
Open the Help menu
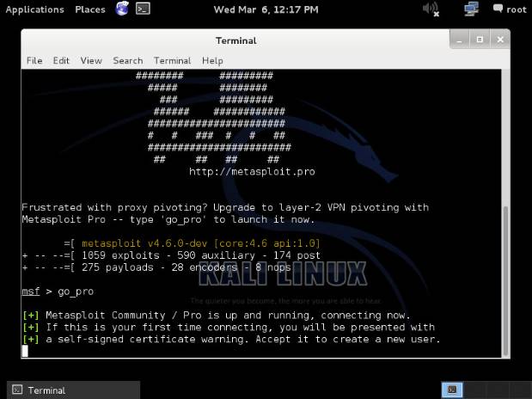pyautogui.click(x=212, y=61)
